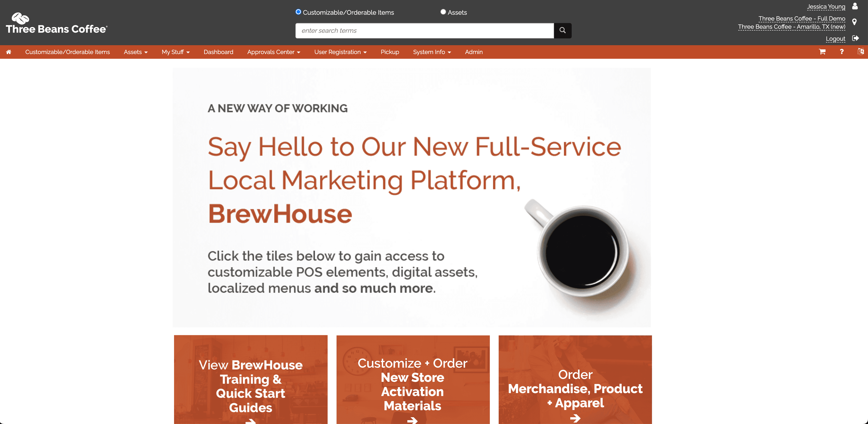Click the search terms input field
868x424 pixels.
point(425,31)
